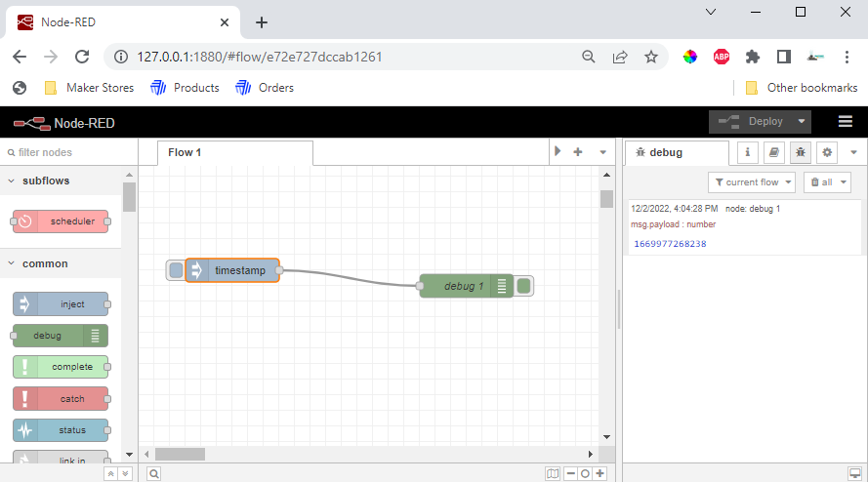Open the debug messages bug icon
This screenshot has width=868, height=482.
click(x=801, y=152)
